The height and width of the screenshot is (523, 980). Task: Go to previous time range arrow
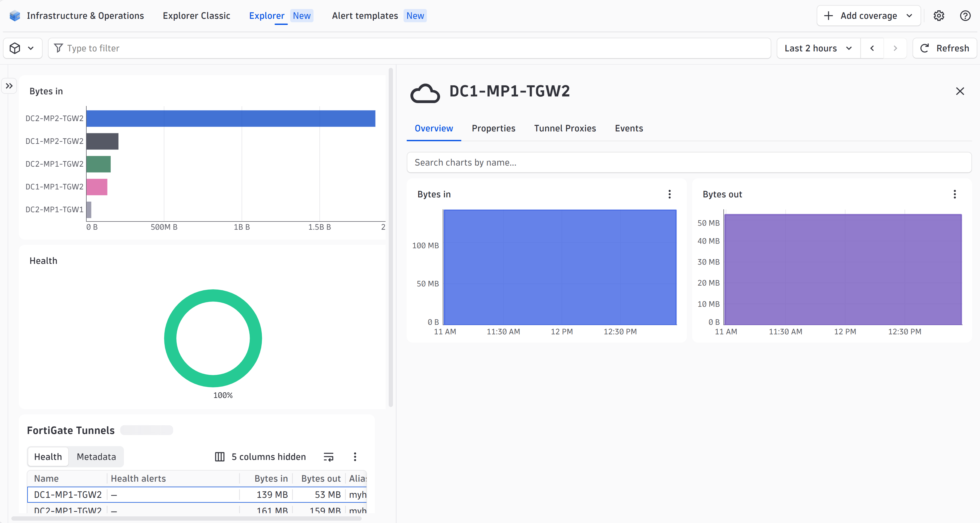point(872,48)
